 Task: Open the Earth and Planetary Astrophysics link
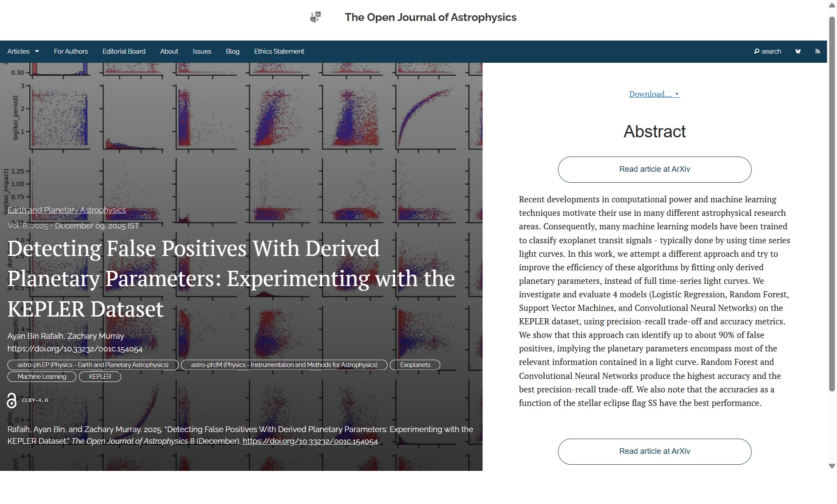coord(66,210)
